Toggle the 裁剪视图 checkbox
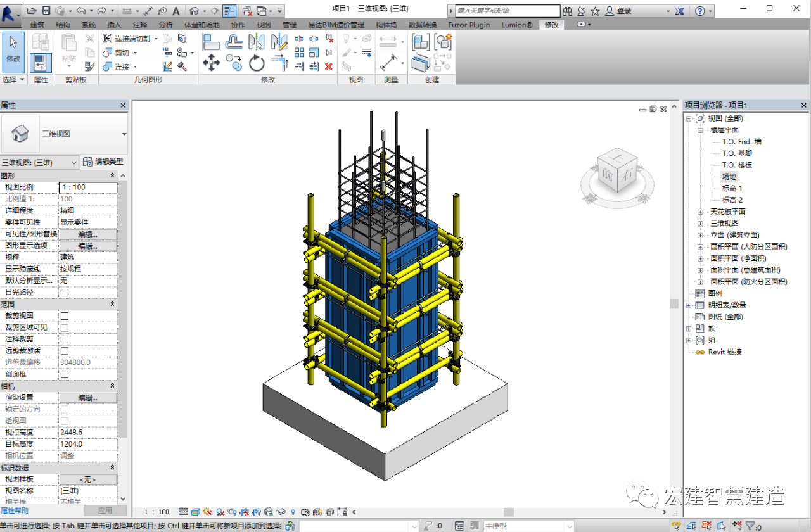This screenshot has width=811, height=532. pos(64,316)
